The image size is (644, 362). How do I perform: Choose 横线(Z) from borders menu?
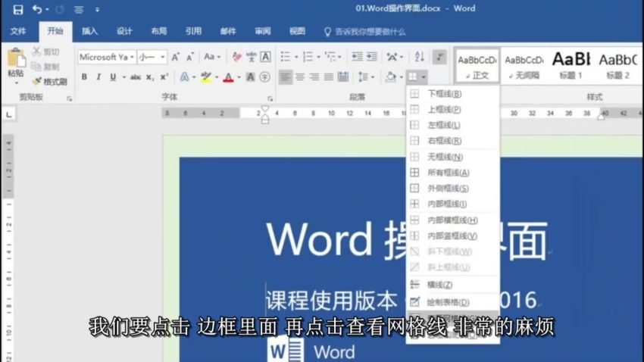(452, 285)
